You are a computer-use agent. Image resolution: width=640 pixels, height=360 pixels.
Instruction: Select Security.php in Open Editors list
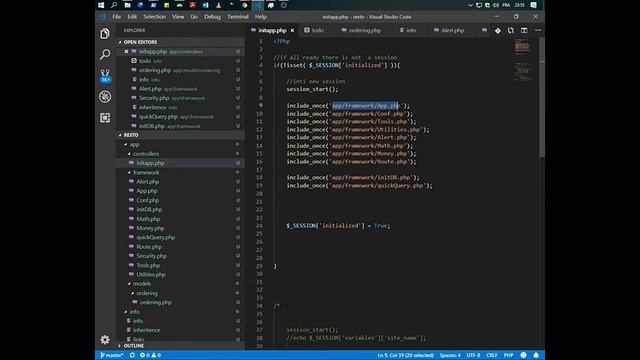pyautogui.click(x=153, y=98)
